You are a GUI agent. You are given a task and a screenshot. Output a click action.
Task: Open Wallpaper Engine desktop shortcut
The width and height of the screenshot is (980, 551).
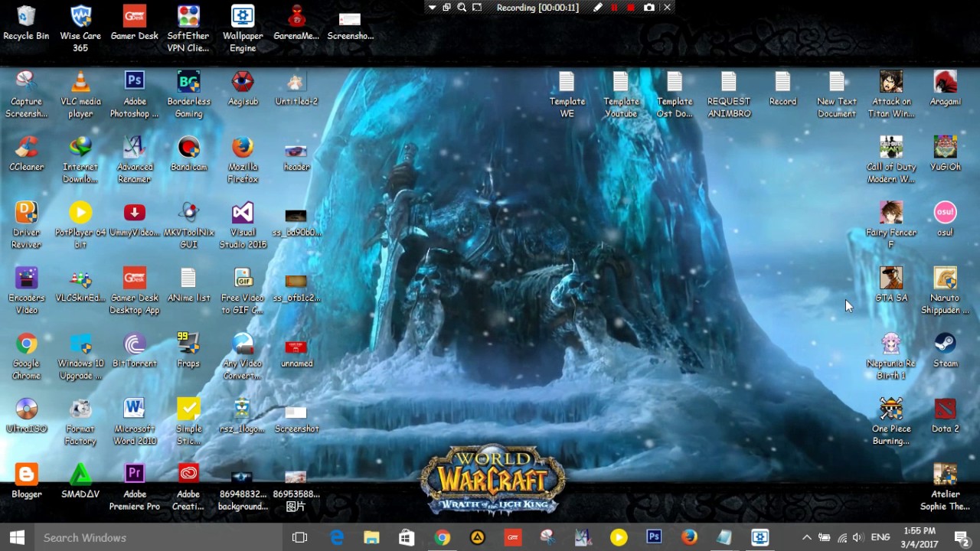coord(243,29)
